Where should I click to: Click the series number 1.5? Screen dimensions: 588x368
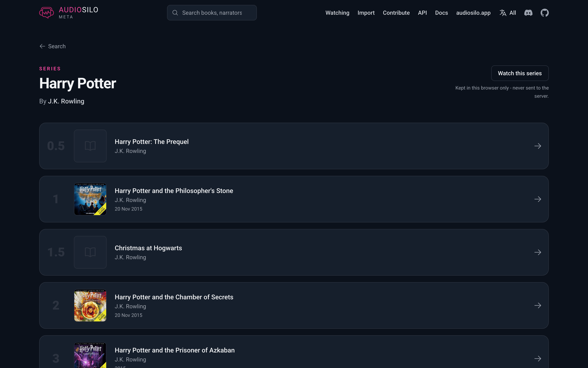(56, 252)
